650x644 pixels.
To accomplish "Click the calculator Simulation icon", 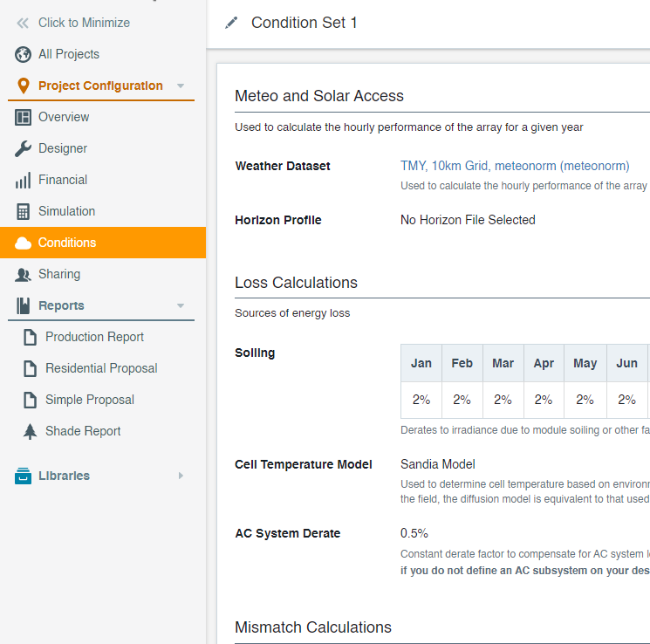I will (24, 211).
